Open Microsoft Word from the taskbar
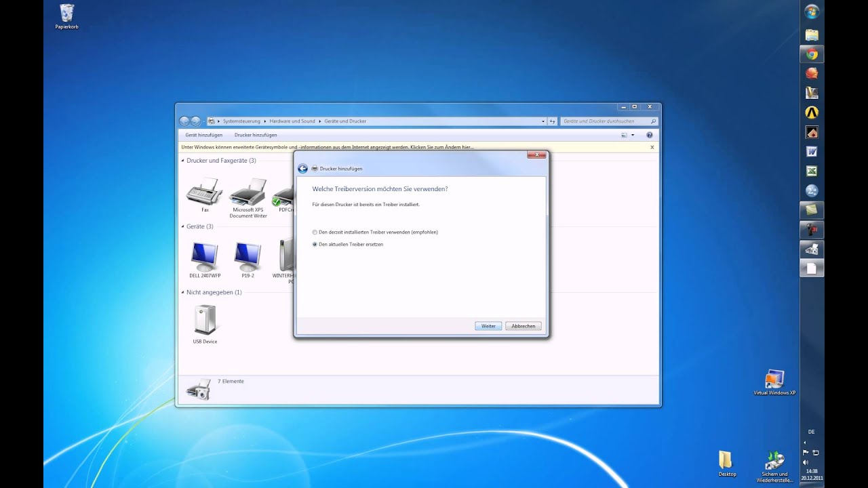This screenshot has width=868, height=488. pyautogui.click(x=812, y=152)
